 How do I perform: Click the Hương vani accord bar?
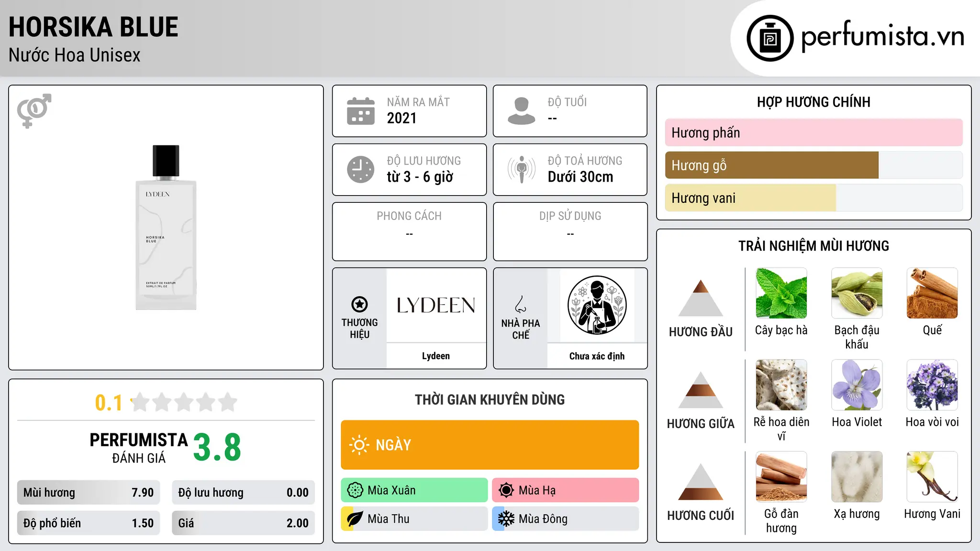tap(813, 198)
